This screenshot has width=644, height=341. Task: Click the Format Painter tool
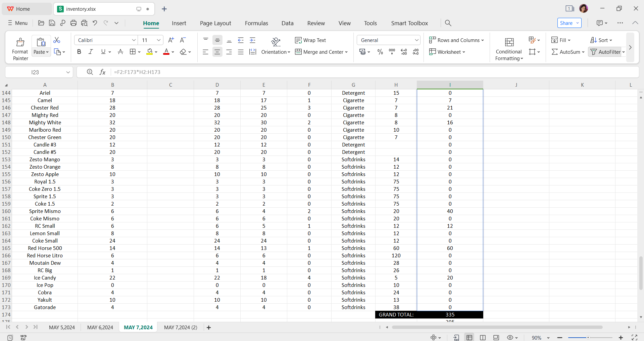pyautogui.click(x=20, y=49)
